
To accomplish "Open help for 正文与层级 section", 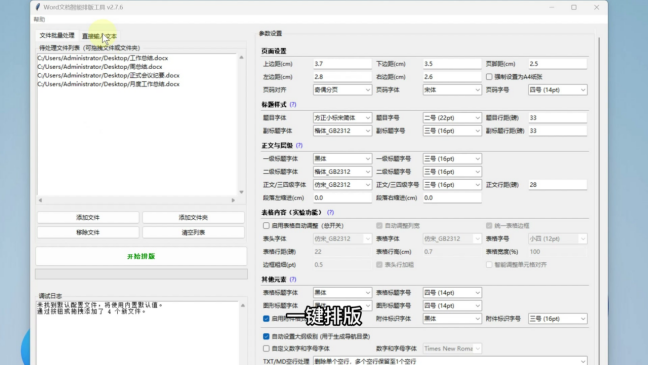I will [x=299, y=146].
